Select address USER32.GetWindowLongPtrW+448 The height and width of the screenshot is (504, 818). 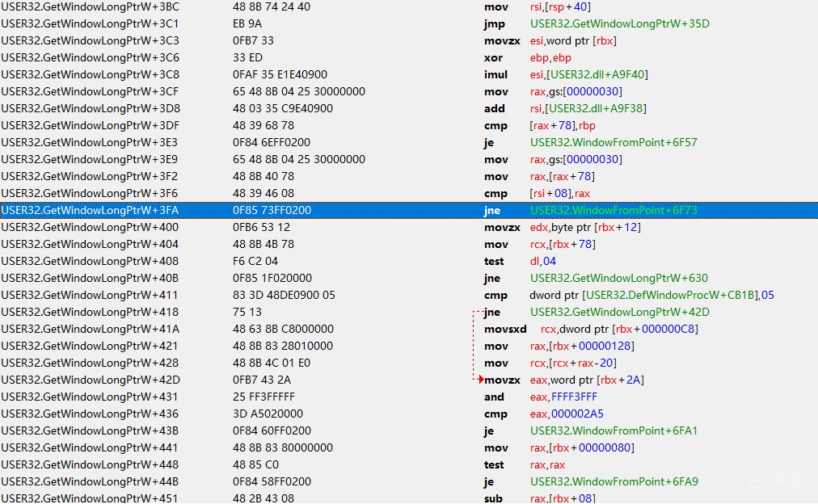90,464
